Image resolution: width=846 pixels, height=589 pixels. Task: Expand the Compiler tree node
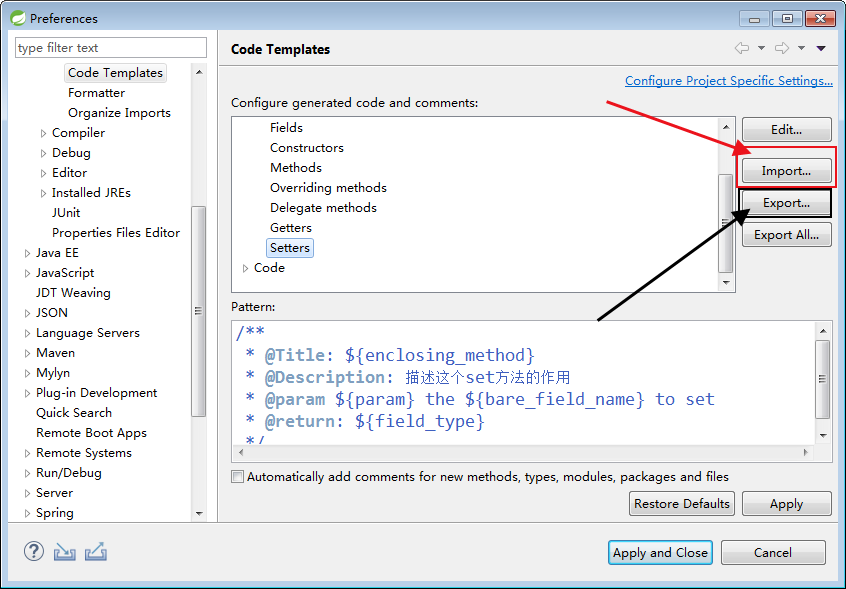[x=43, y=133]
